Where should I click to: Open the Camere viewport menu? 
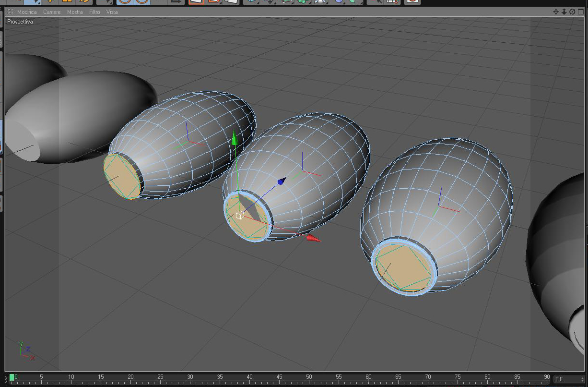[x=52, y=12]
